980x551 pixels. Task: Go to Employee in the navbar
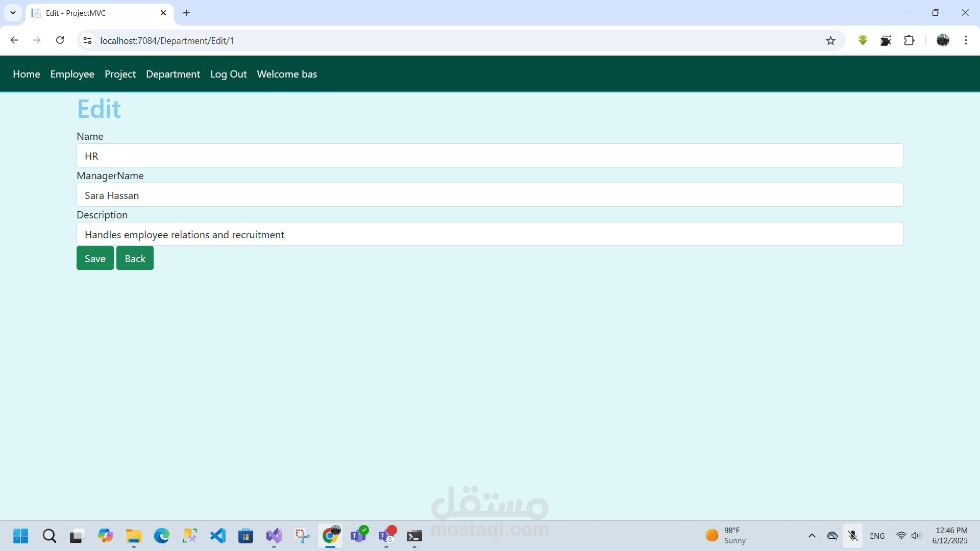[x=72, y=74]
